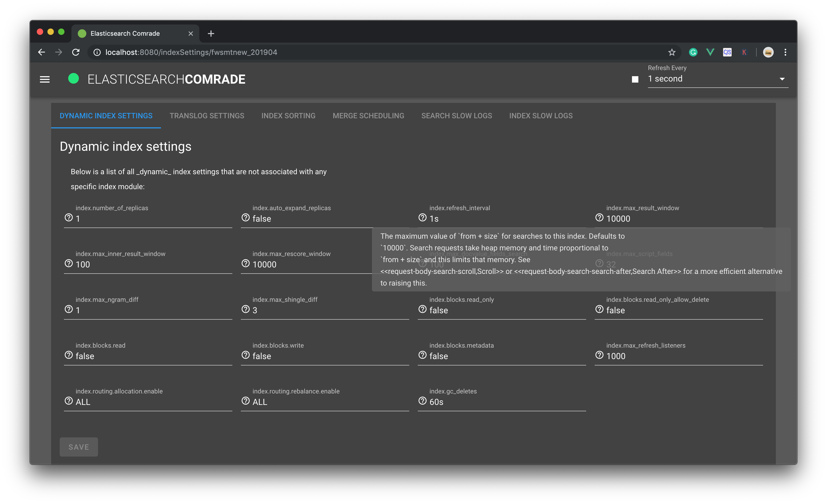Click help icon for index.max_result_window
The image size is (827, 504).
[599, 218]
